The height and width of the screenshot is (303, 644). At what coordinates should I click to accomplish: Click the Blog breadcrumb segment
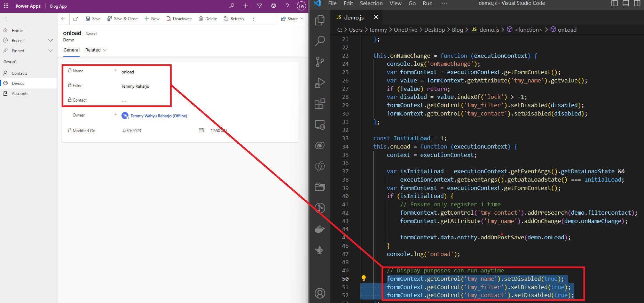coord(457,30)
